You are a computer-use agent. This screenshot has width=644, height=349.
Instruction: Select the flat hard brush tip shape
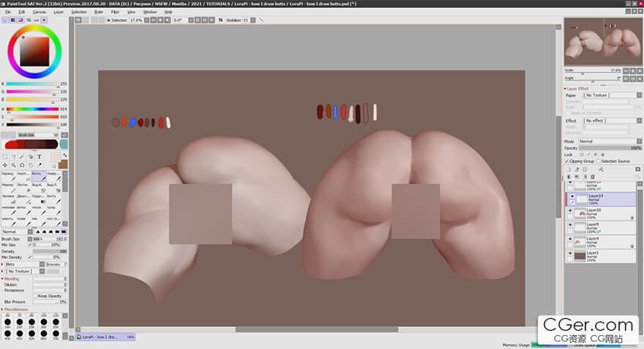coord(64,232)
